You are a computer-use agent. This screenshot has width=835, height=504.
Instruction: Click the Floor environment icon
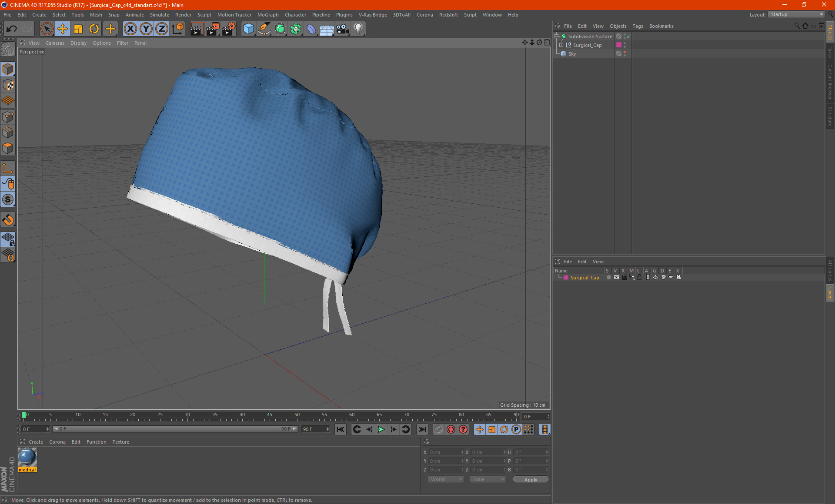[327, 29]
